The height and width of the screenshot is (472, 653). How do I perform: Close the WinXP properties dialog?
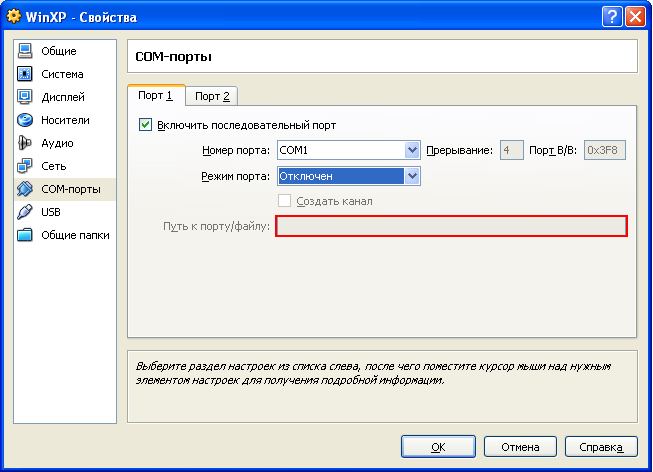point(636,17)
